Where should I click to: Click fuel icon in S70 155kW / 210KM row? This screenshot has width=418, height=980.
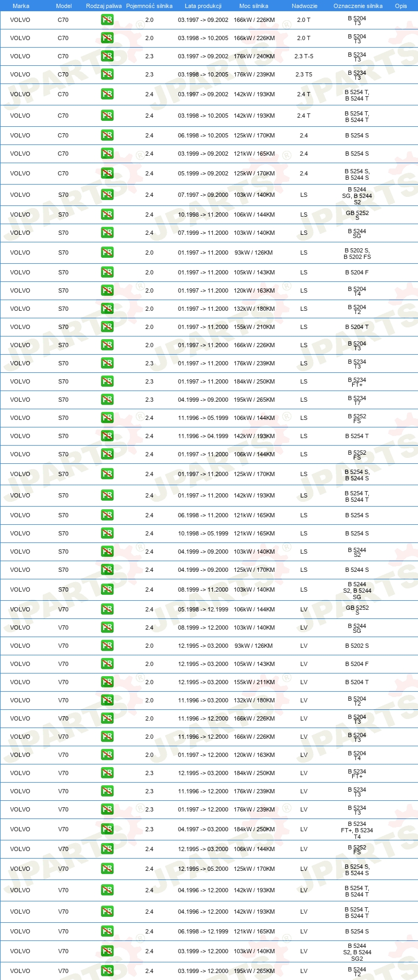107,327
